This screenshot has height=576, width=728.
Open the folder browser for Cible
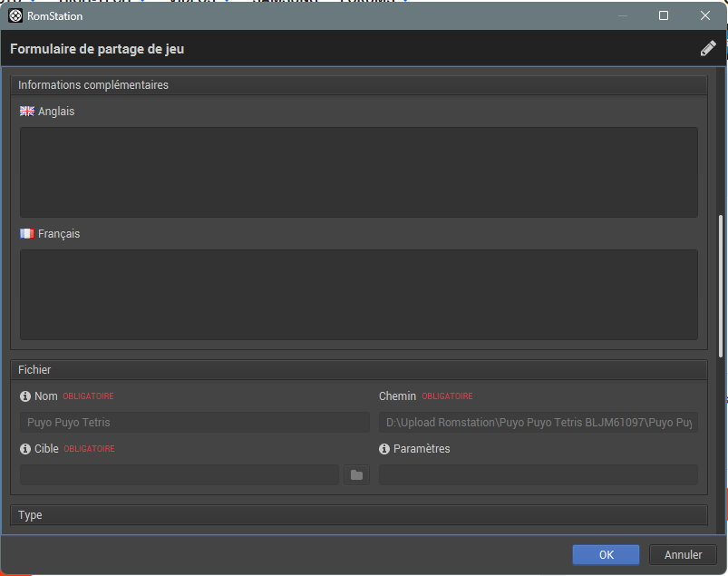(356, 474)
